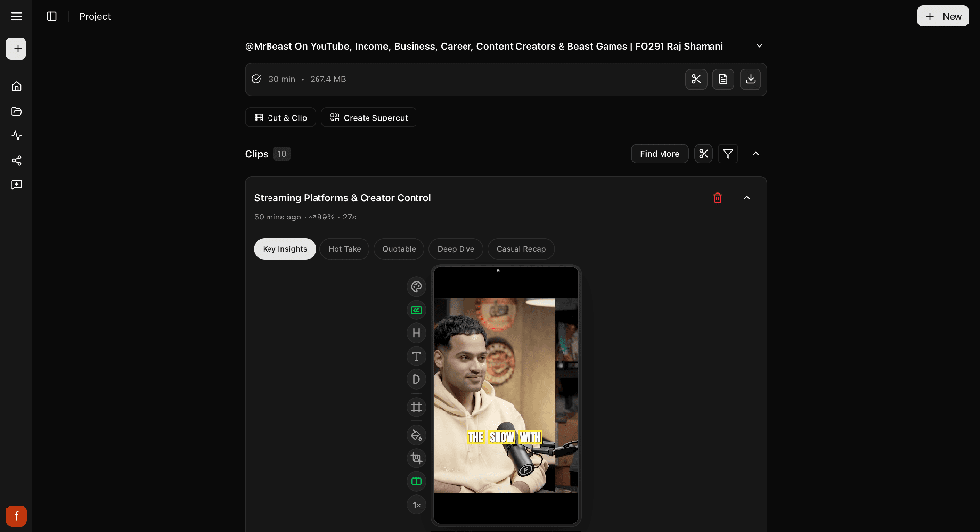Screen dimensions: 980x532
Task: Click the plus button in left sidebar
Action: click(17, 49)
